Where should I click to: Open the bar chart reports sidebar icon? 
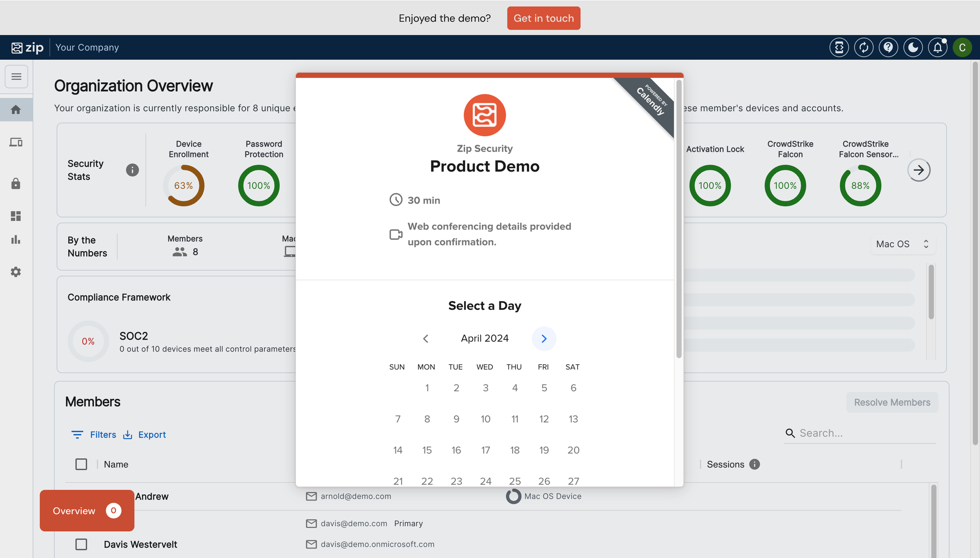click(16, 240)
